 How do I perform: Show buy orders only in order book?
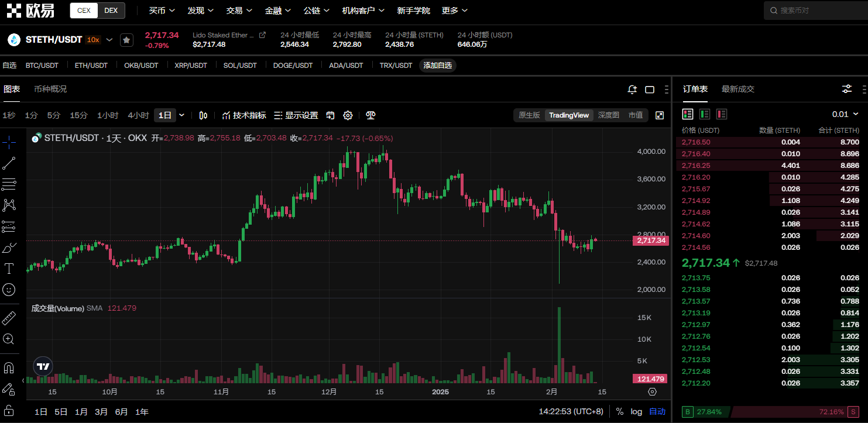(705, 114)
